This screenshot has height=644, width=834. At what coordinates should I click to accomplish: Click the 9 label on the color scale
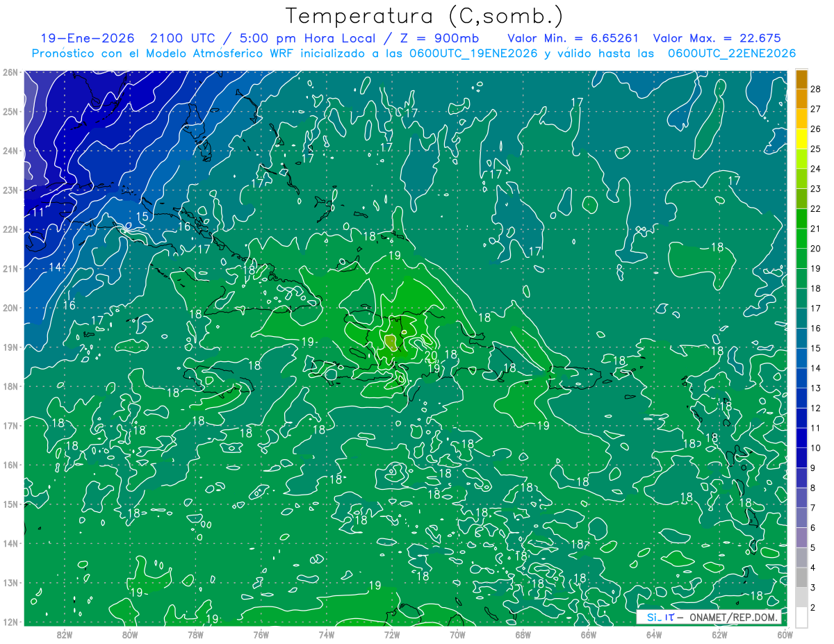pyautogui.click(x=813, y=468)
